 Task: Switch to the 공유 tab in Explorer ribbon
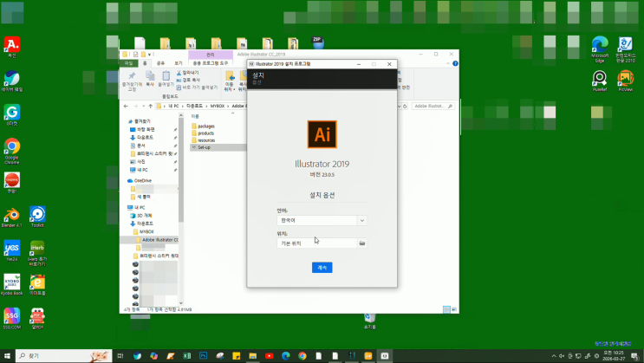coord(160,63)
